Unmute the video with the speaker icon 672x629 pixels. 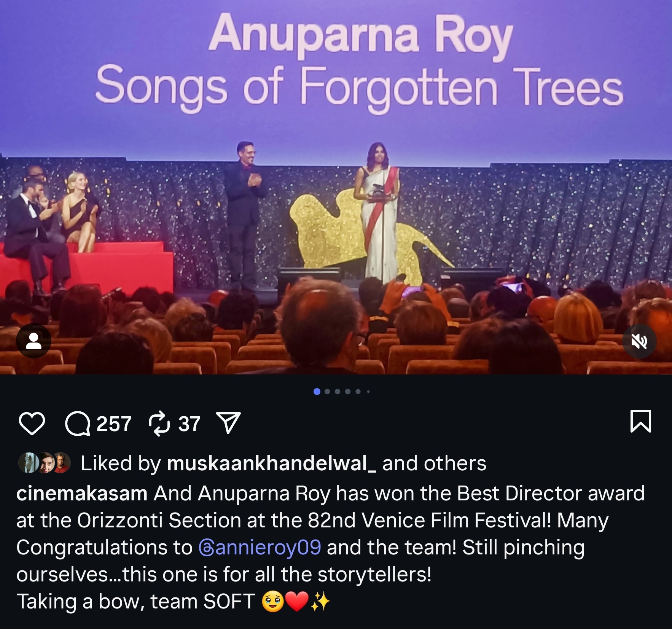[x=639, y=341]
